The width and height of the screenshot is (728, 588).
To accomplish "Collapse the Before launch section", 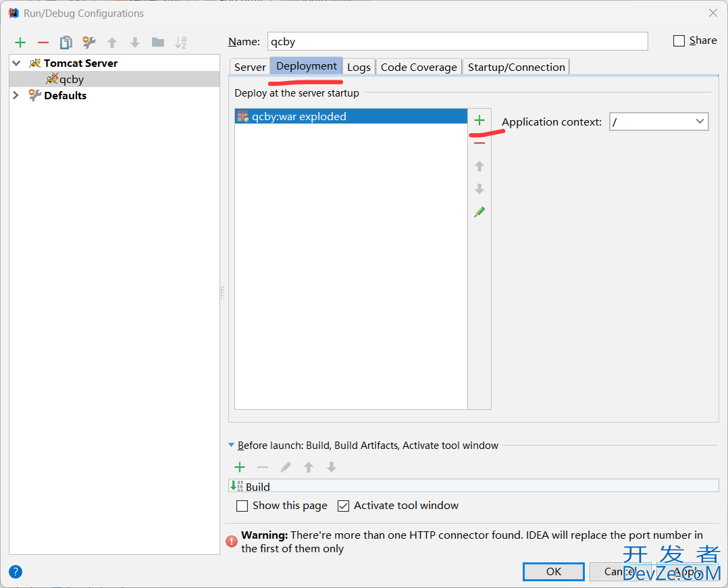I will (231, 445).
